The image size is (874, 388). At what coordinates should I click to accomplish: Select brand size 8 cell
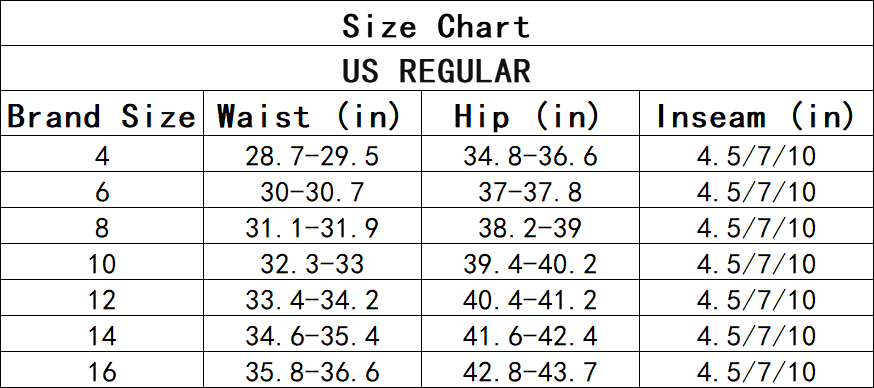(x=102, y=227)
